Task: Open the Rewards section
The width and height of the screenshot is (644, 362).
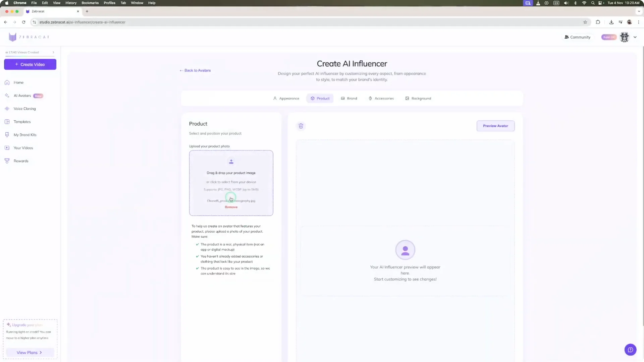Action: click(21, 161)
